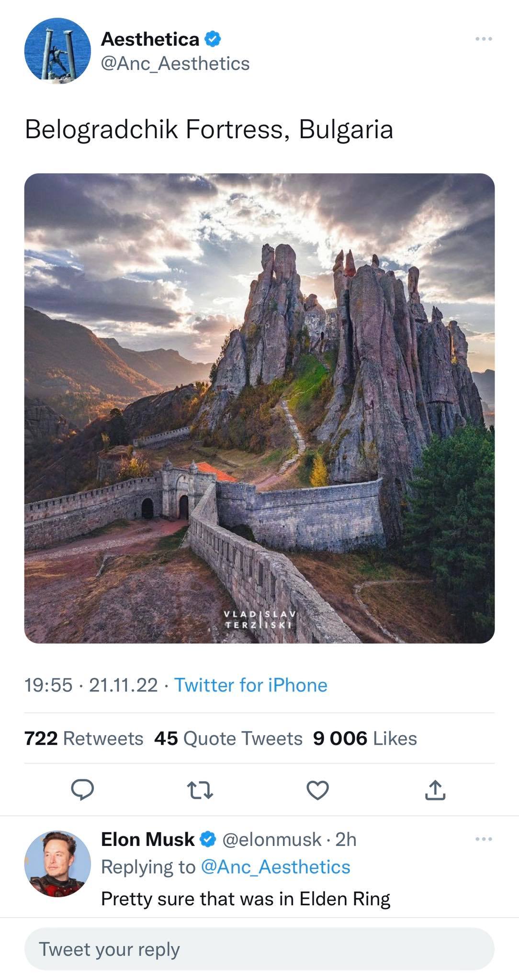Viewport: 519px width, 980px height.
Task: View the 722 Retweets list
Action: pyautogui.click(x=84, y=738)
